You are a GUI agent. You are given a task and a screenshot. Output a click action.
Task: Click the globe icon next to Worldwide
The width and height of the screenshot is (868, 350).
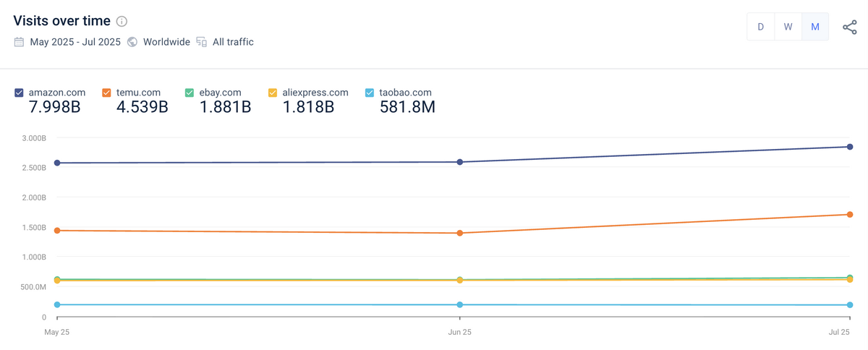132,42
